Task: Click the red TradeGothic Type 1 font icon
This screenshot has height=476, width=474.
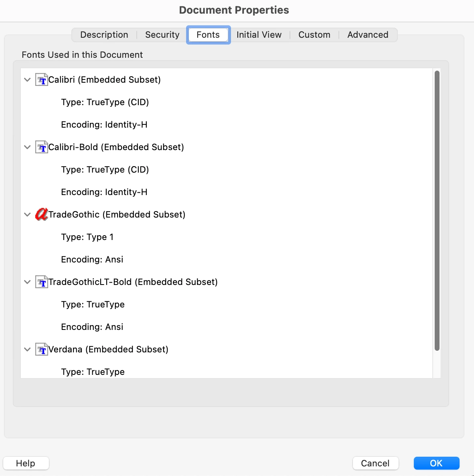Action: tap(42, 214)
